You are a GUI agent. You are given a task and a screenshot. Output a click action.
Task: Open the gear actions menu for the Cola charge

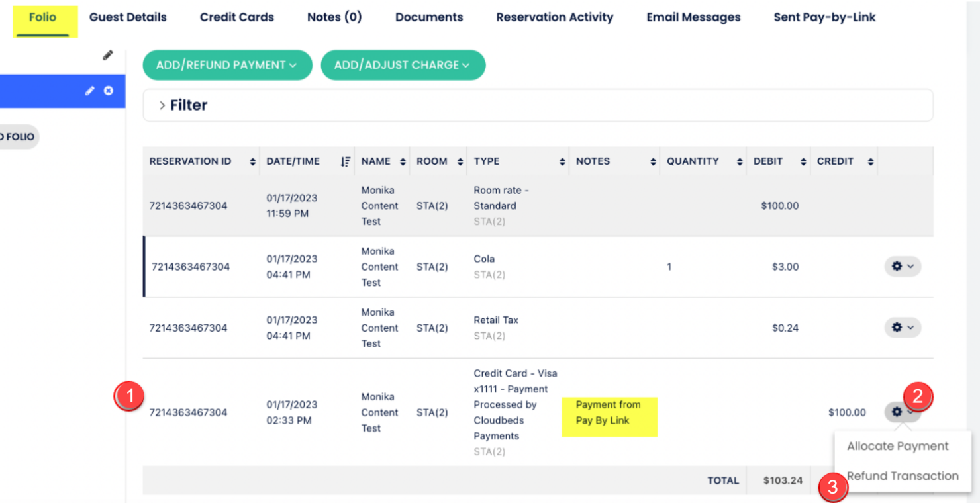(x=902, y=266)
